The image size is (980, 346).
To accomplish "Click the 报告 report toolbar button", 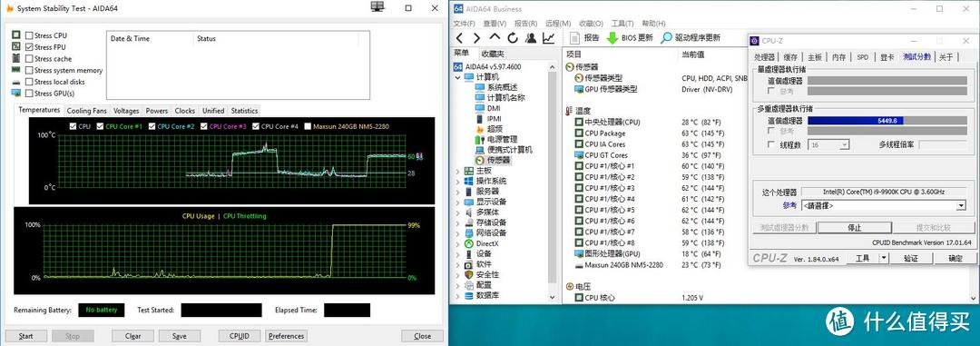I will tap(584, 38).
